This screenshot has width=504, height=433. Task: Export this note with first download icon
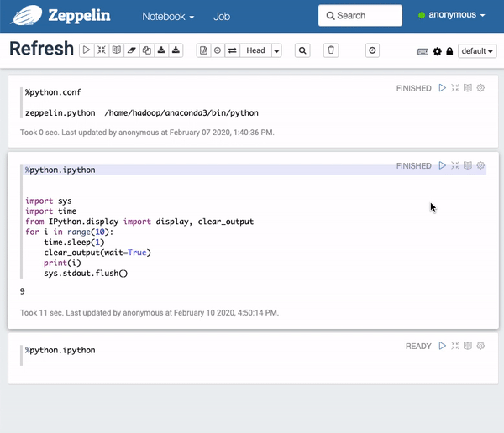tap(161, 50)
